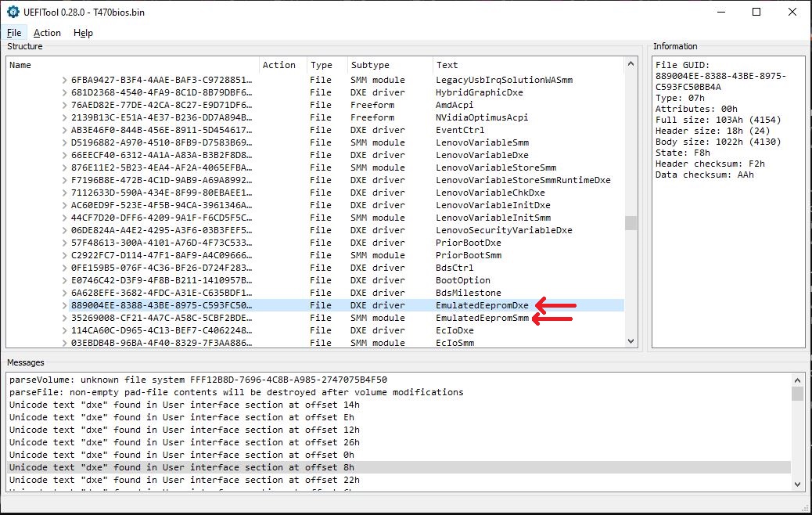The image size is (812, 515).
Task: Select file 06DE824A-A4E2-4295-A3F6-03B3FEF5
Action: pyautogui.click(x=162, y=230)
